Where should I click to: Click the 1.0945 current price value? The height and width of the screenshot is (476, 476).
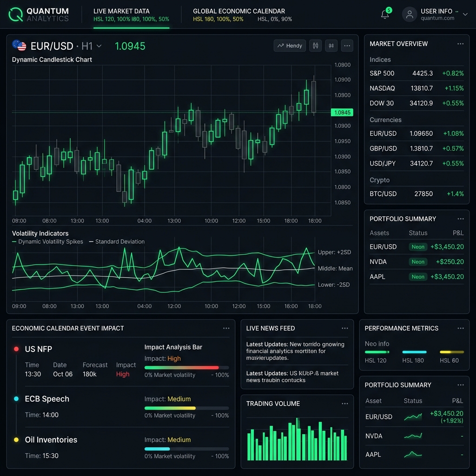tap(130, 46)
